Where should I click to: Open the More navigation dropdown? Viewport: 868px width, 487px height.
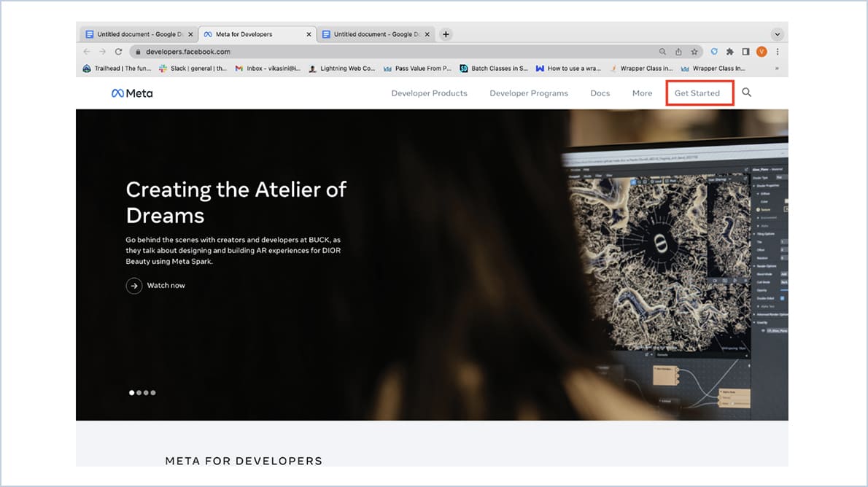pyautogui.click(x=642, y=93)
